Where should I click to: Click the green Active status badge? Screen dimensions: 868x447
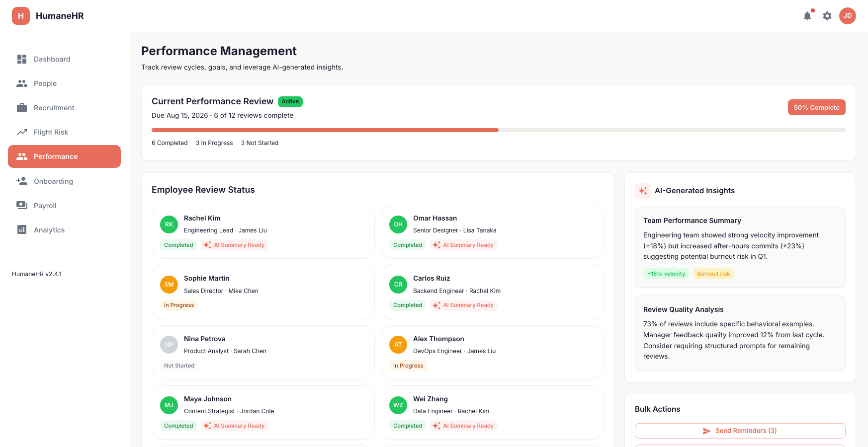[290, 101]
